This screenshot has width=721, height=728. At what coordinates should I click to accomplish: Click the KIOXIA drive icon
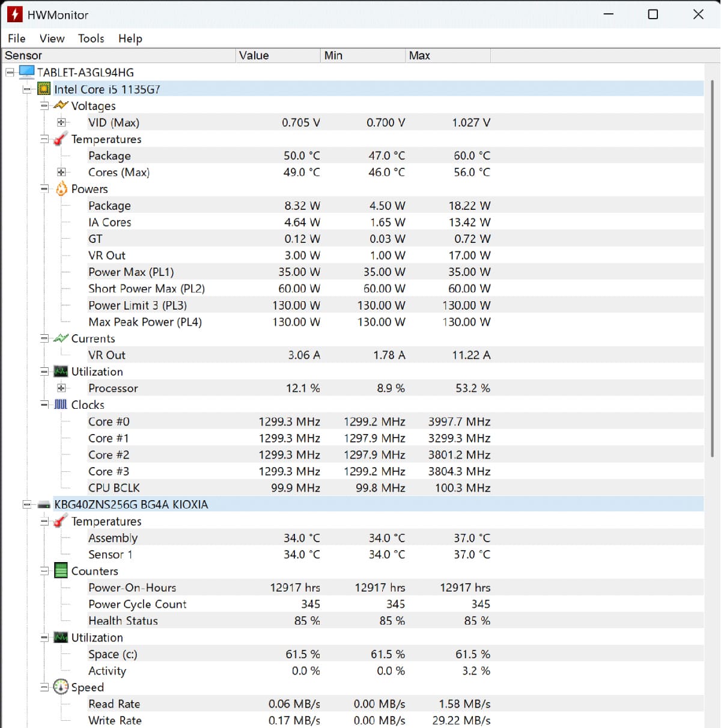coord(44,505)
